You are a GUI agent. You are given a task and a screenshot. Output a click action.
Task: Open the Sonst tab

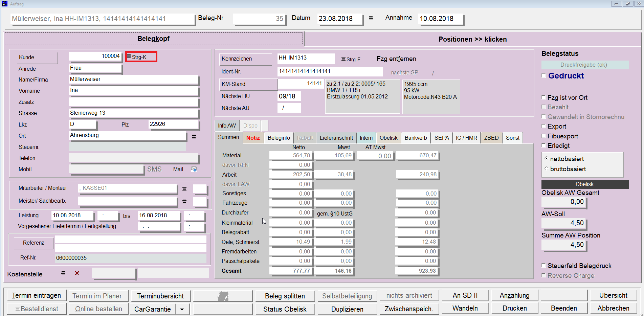pyautogui.click(x=513, y=138)
